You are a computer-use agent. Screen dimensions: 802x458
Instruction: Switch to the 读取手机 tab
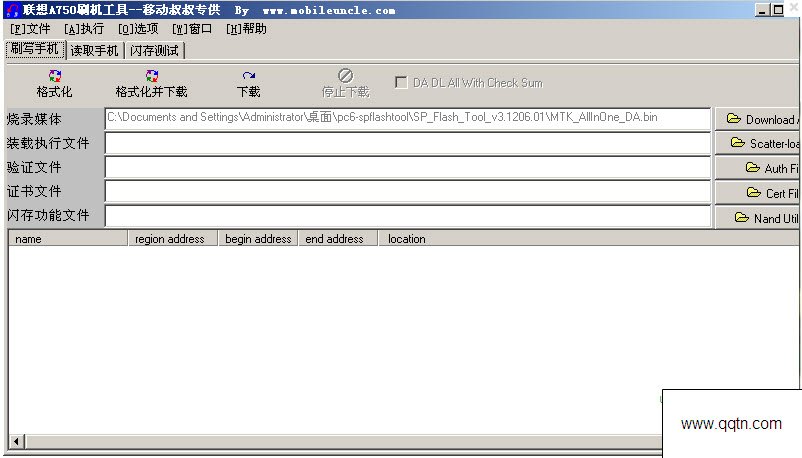click(94, 50)
